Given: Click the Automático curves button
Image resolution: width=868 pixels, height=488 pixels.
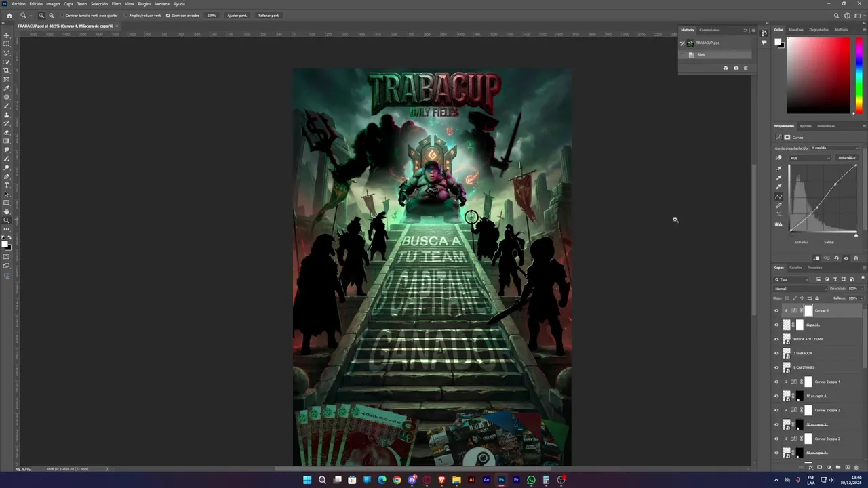Looking at the screenshot, I should click(x=847, y=158).
